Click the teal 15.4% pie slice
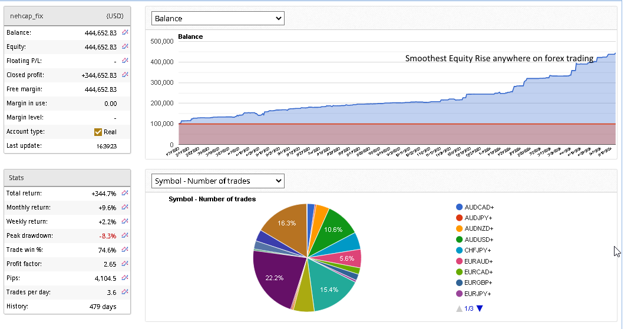Image resolution: width=644 pixels, height=329 pixels. 330,288
